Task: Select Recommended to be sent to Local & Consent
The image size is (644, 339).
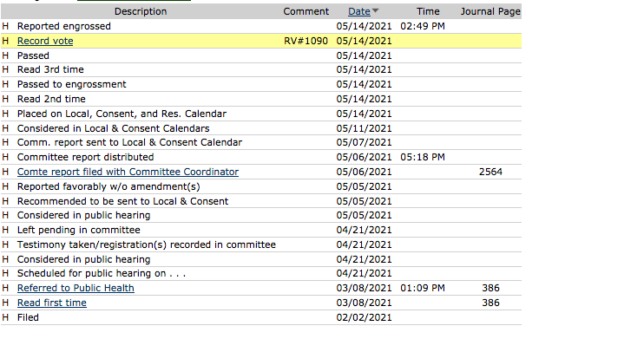Action: tap(122, 201)
